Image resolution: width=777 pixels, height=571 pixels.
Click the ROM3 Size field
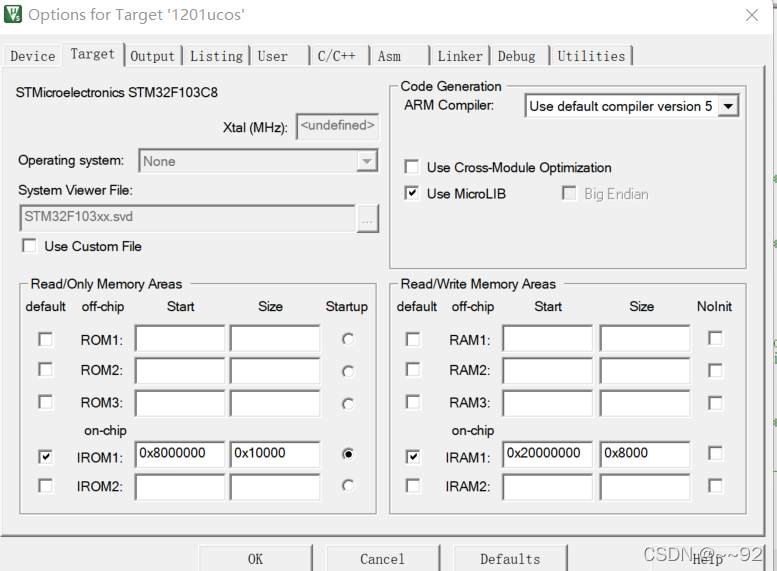click(x=275, y=403)
